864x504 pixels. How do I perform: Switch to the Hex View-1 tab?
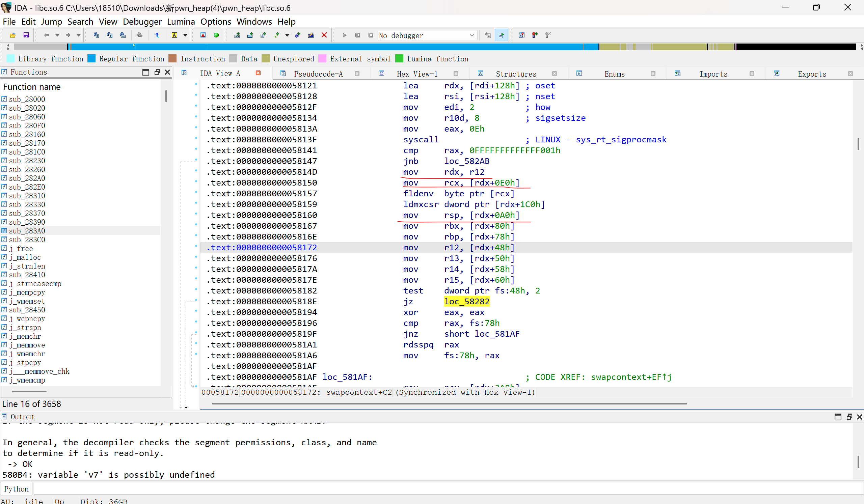[417, 74]
